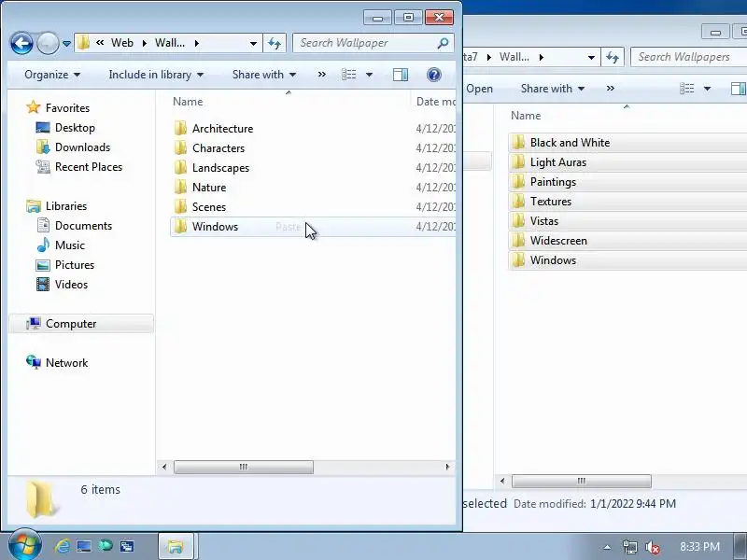This screenshot has height=560, width=747.
Task: Open Recent Places in Favorites
Action: 89,167
